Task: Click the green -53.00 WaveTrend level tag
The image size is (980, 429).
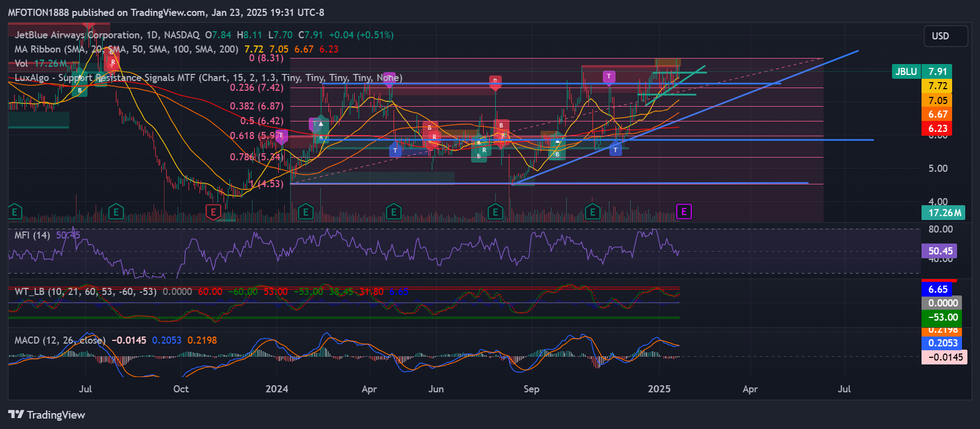Action: tap(942, 317)
